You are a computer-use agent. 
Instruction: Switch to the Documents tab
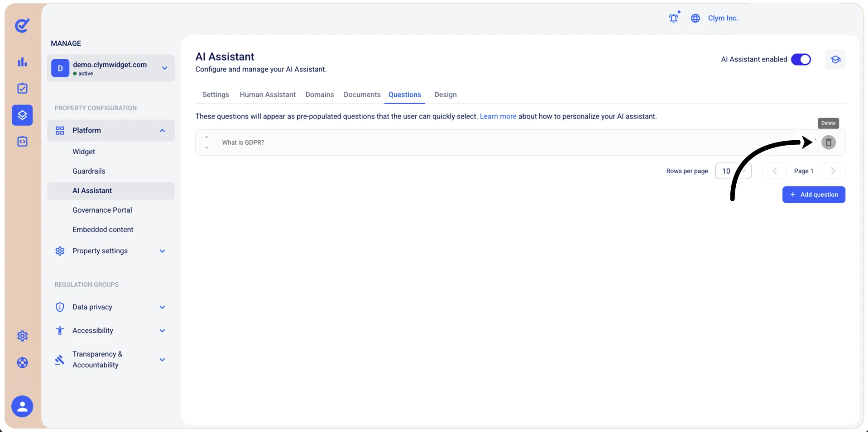click(x=362, y=95)
